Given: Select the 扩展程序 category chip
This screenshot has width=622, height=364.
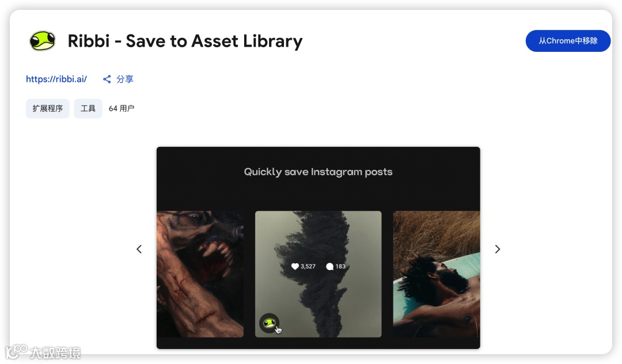Looking at the screenshot, I should (48, 109).
